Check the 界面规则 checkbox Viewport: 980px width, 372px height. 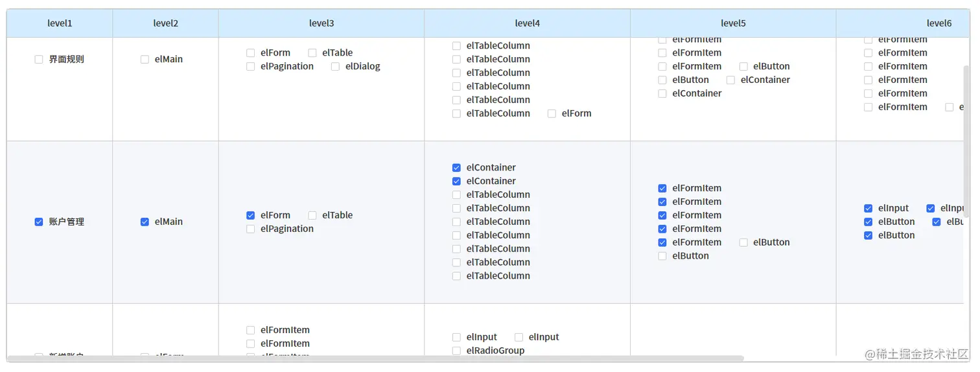[x=39, y=60]
